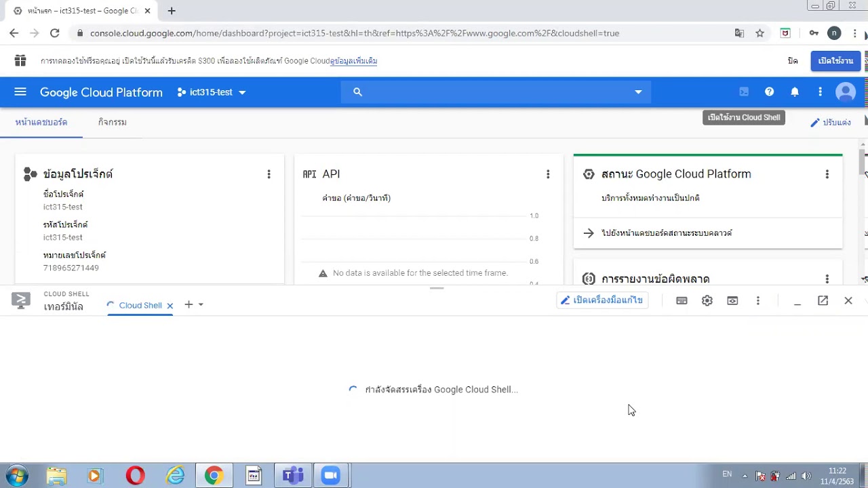
Task: Switch to the กิจกรรม tab
Action: [113, 122]
